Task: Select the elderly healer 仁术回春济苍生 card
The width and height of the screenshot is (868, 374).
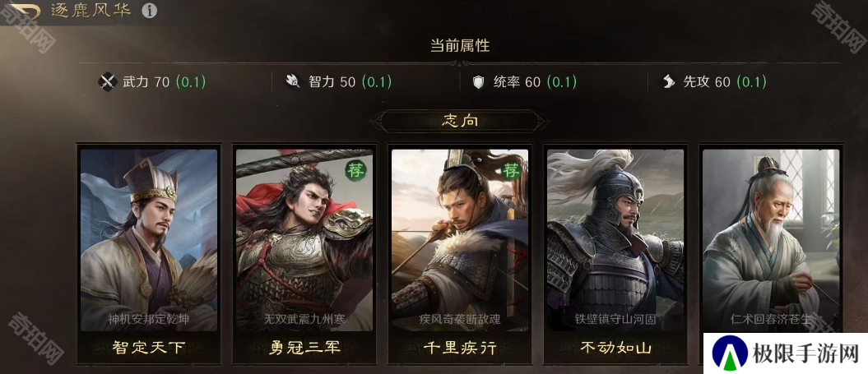Action: [x=771, y=241]
